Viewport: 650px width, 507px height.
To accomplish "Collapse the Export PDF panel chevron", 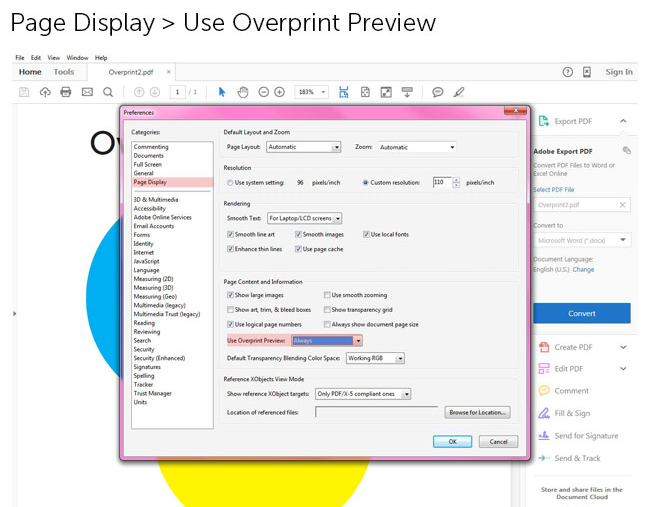I will pyautogui.click(x=623, y=121).
